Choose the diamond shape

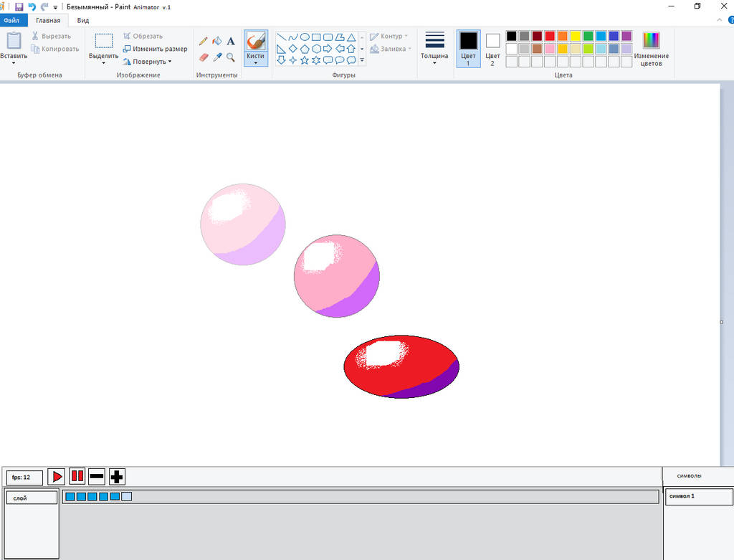coord(293,49)
